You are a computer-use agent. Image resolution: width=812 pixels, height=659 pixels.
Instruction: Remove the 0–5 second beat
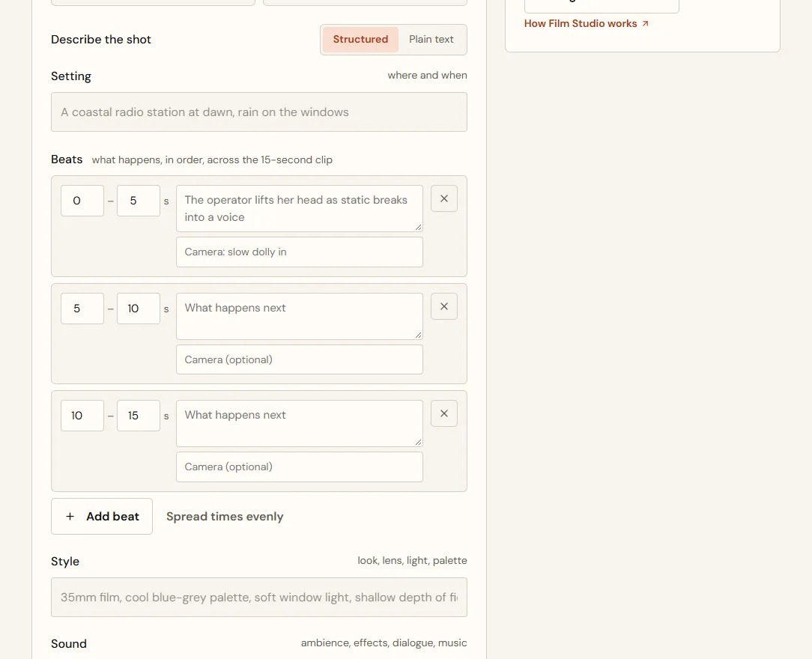point(443,198)
